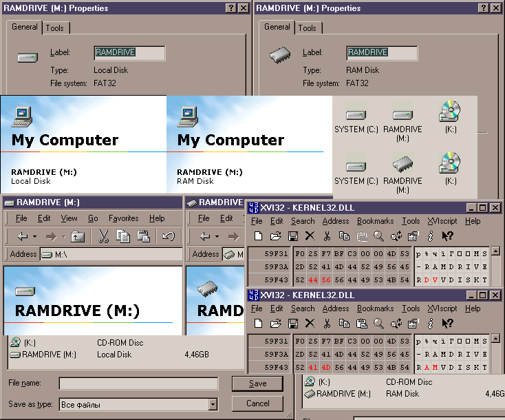This screenshot has width=505, height=420.
Task: Open XVIscript menu in XVI32 window showing RAMVDISKT
Action: 442,308
